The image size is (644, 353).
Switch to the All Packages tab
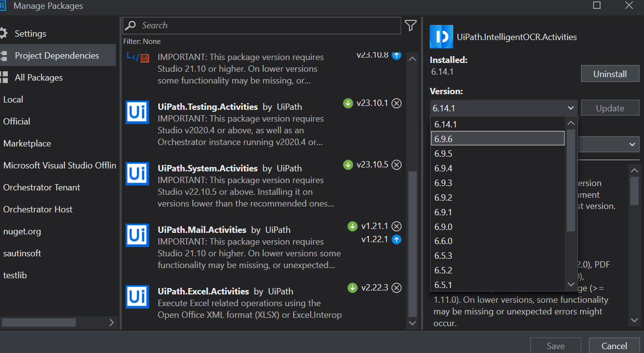39,78
